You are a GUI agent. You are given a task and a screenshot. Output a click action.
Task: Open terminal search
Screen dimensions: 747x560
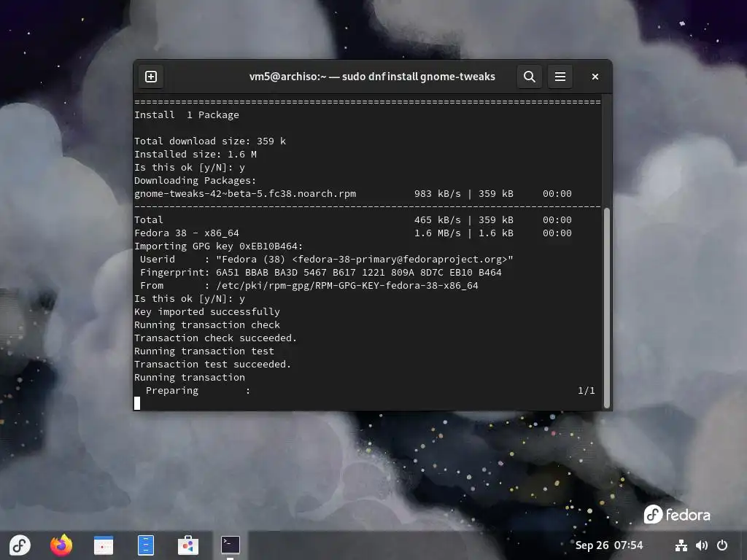[529, 77]
